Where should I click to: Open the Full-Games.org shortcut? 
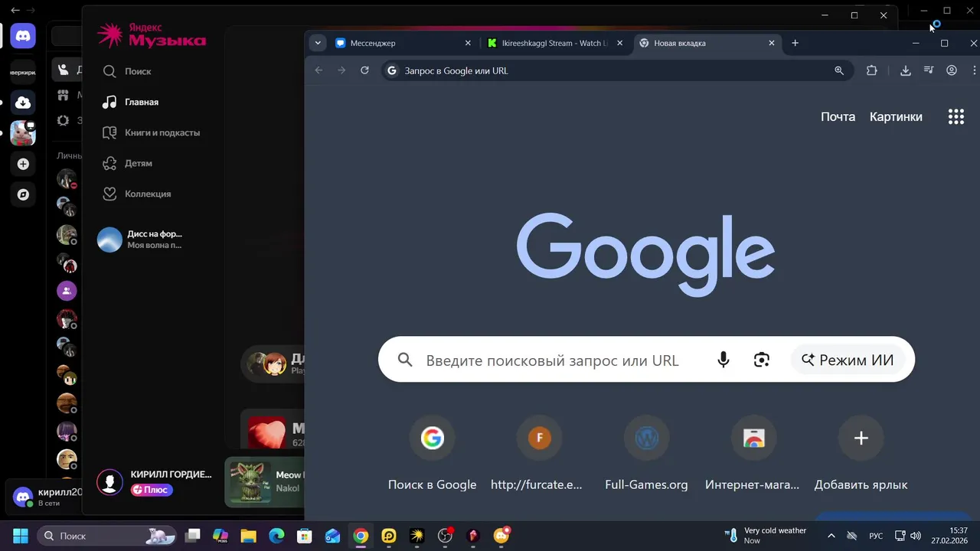646,455
